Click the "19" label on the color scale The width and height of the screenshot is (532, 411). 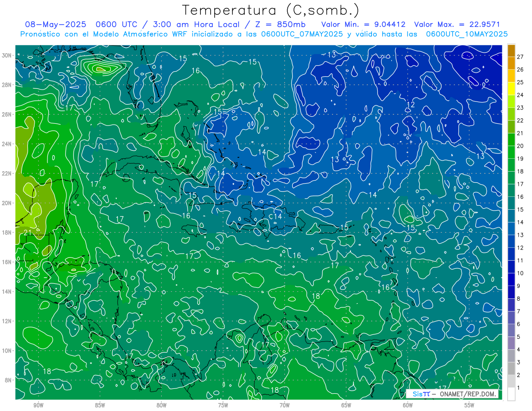point(520,158)
